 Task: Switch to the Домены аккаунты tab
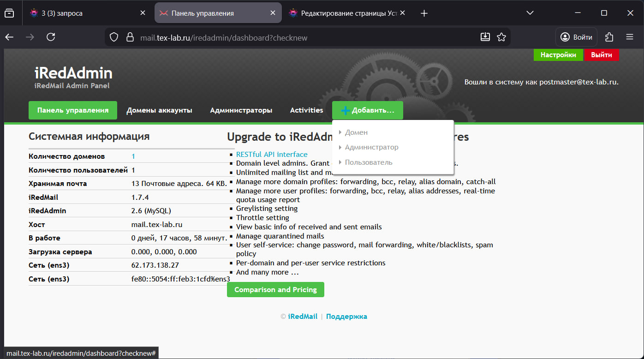(159, 110)
